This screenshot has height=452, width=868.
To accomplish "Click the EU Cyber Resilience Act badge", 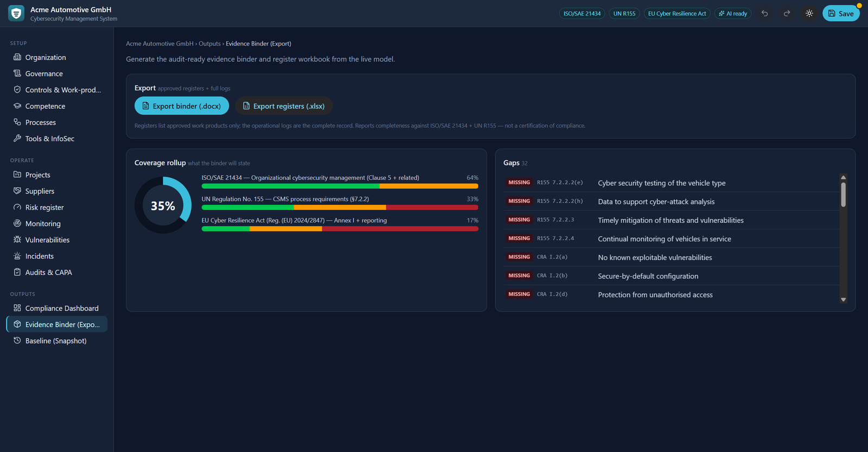I will pyautogui.click(x=677, y=14).
